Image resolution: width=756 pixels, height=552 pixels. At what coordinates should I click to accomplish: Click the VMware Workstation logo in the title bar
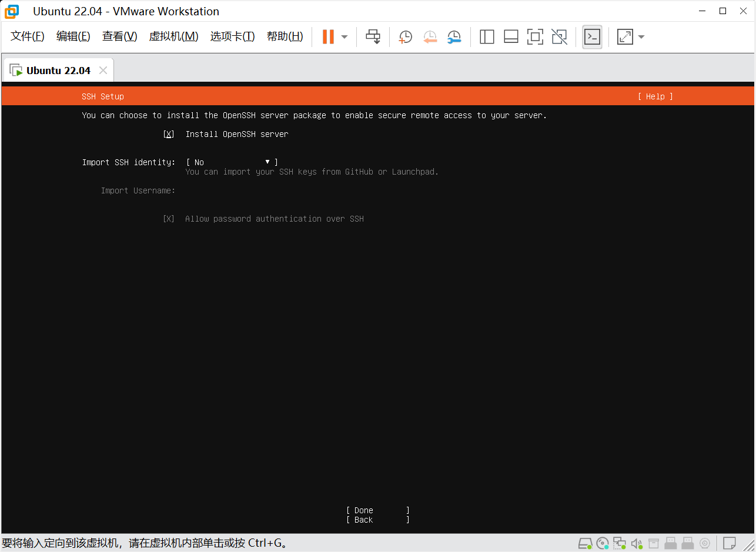(x=12, y=11)
